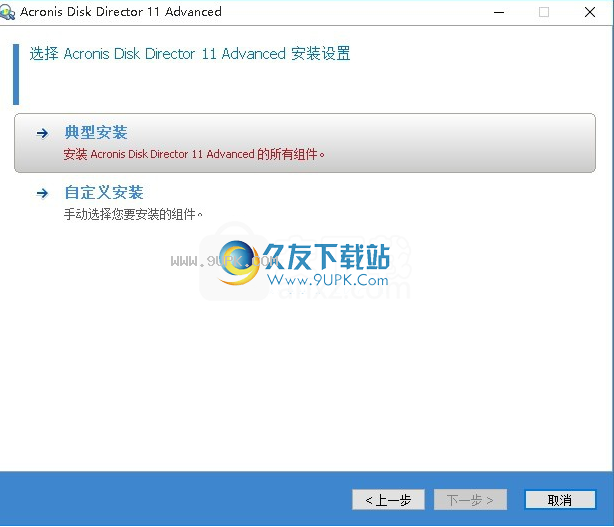
Task: Click the disabled 下一步> button
Action: 470,500
